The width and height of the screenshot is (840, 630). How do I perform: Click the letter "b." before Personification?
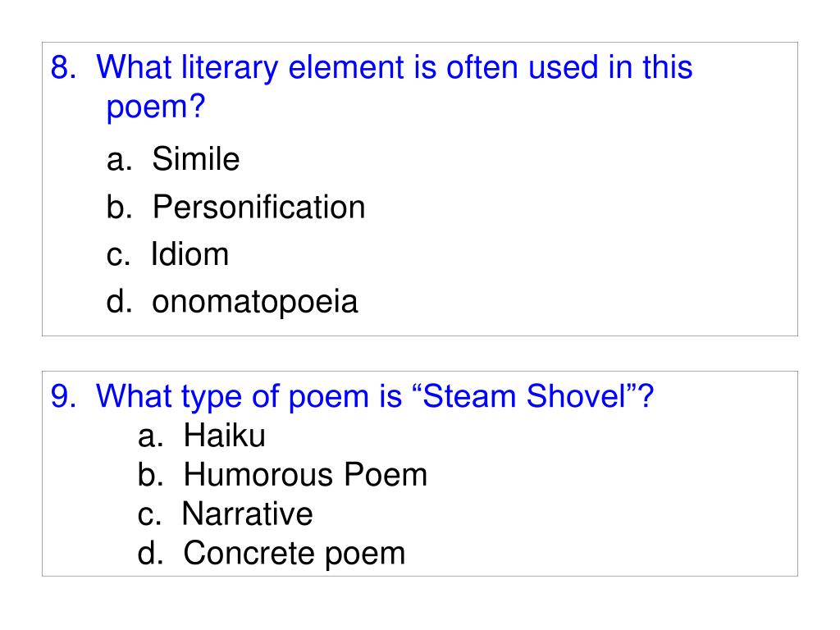[119, 207]
